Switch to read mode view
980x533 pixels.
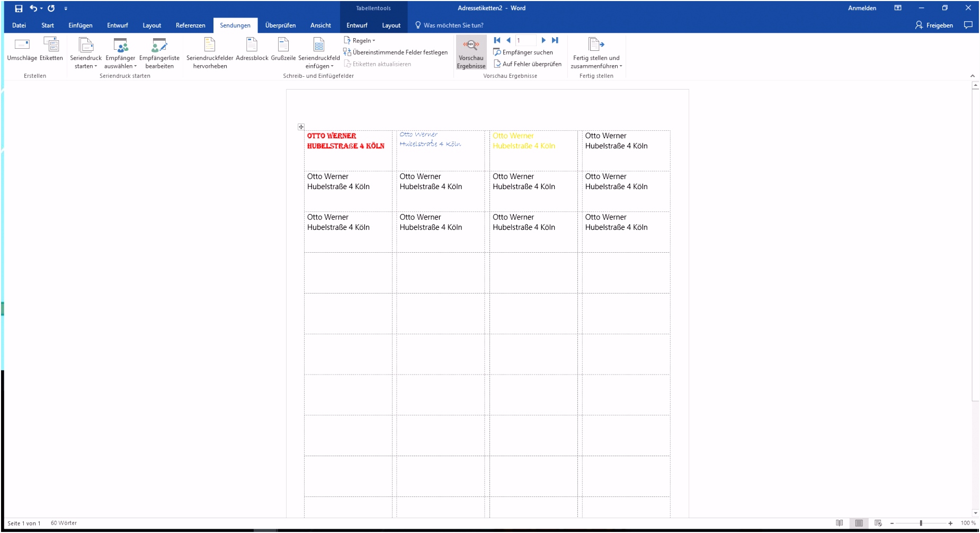(x=840, y=523)
